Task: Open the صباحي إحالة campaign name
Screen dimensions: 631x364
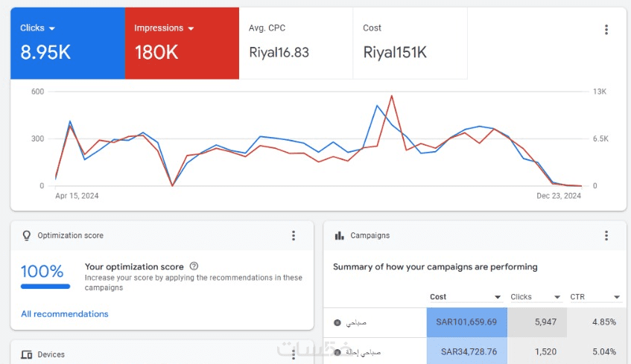Action: tap(366, 351)
